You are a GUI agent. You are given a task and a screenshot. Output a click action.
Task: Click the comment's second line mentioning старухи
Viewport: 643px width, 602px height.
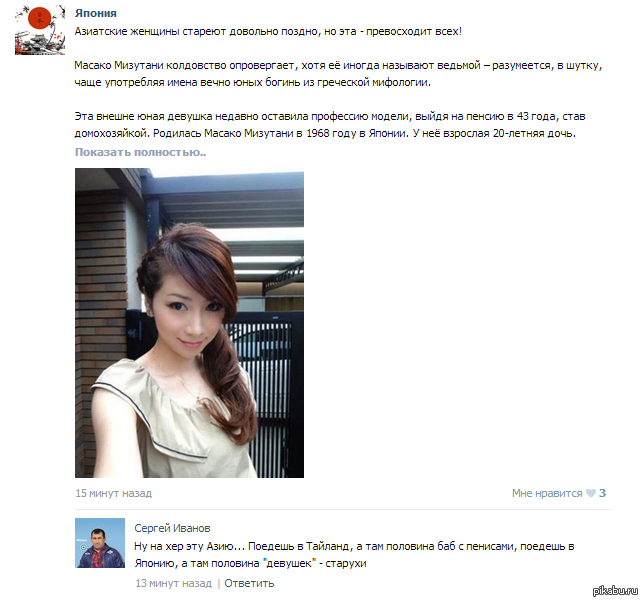click(250, 563)
